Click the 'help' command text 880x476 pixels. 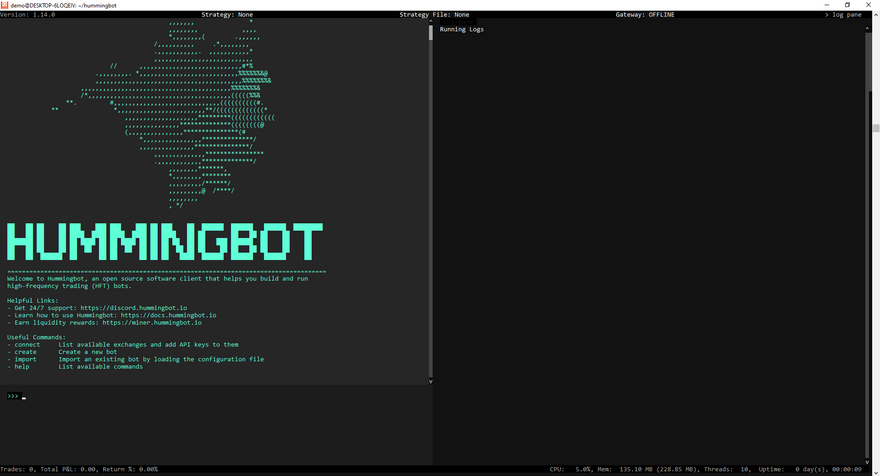[x=20, y=367]
